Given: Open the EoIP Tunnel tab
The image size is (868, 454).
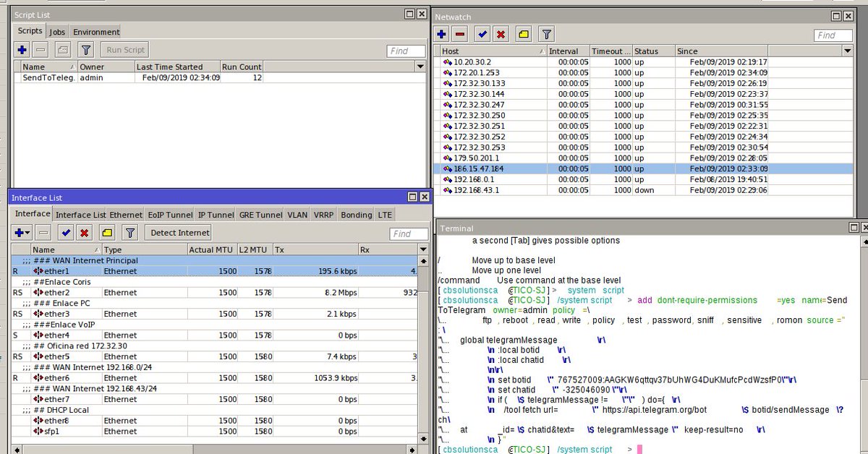Looking at the screenshot, I should pyautogui.click(x=170, y=215).
